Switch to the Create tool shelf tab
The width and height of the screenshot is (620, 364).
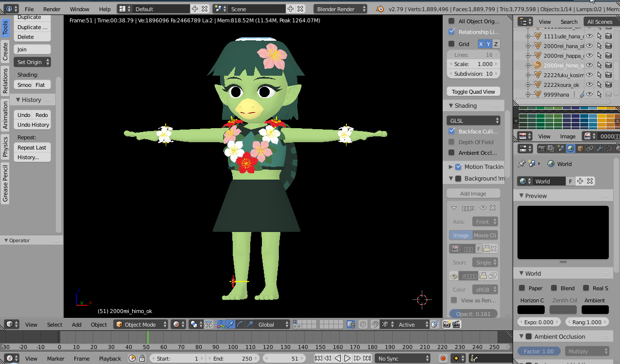pyautogui.click(x=5, y=51)
